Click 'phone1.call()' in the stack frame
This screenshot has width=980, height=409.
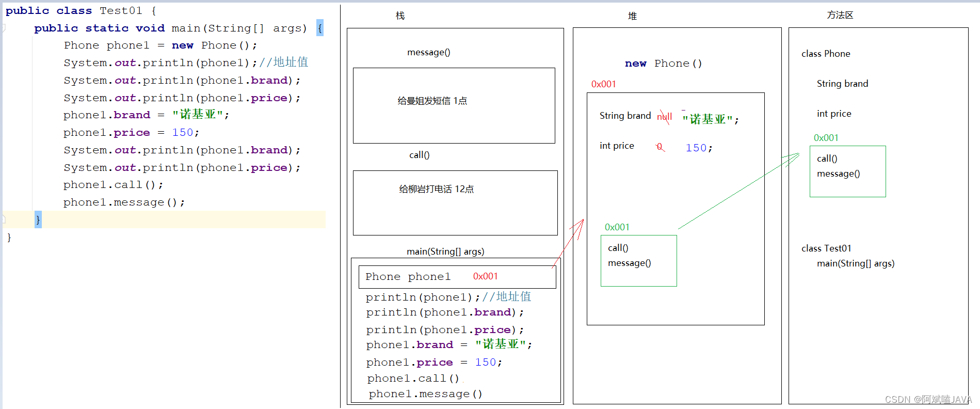click(413, 379)
